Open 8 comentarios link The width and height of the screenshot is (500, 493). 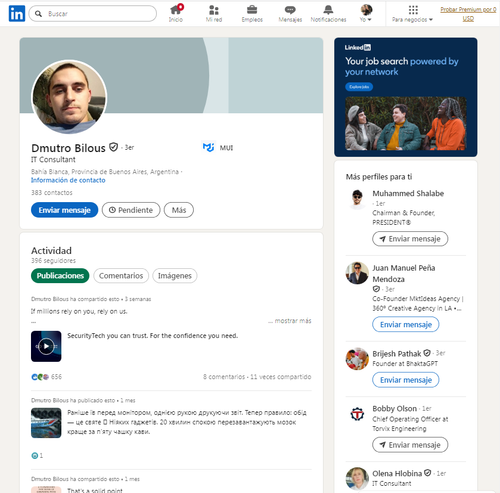[x=224, y=377]
